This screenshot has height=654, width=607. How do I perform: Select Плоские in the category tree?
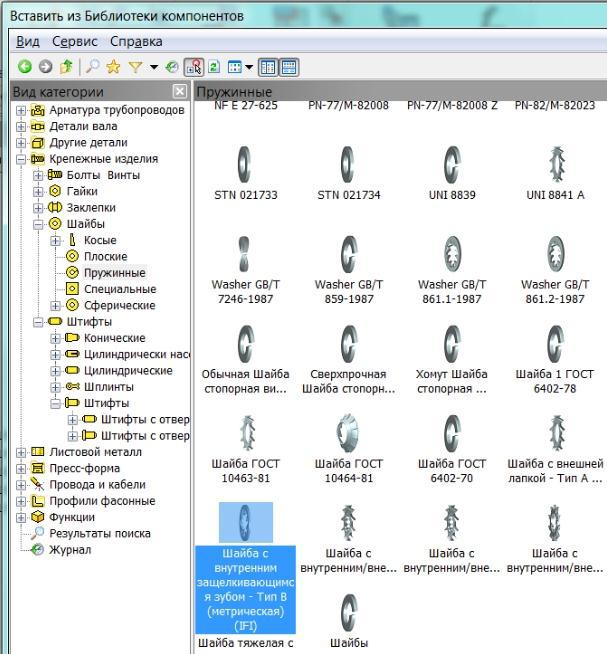106,257
